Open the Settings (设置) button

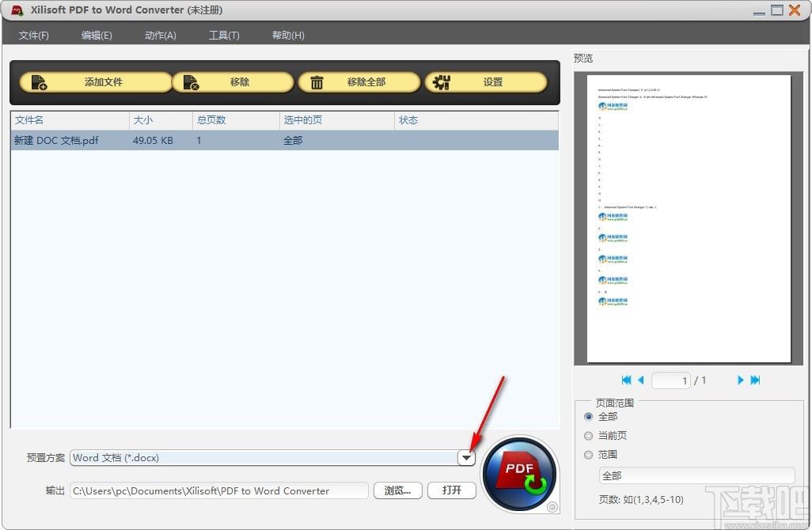tap(486, 82)
